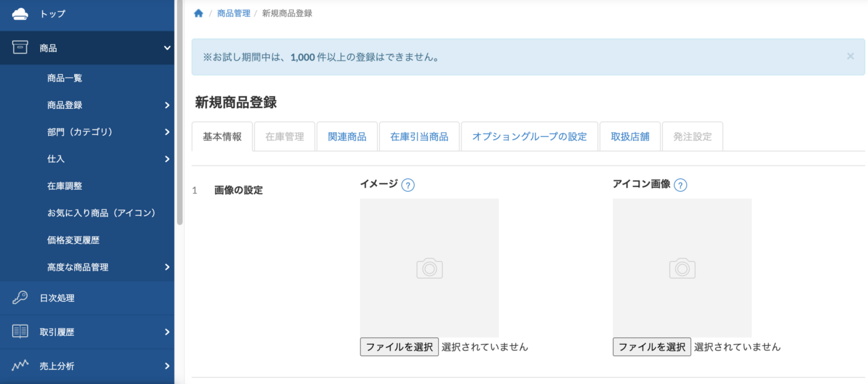Switch to the 基本情報 tab
The image size is (868, 384).
pos(222,137)
